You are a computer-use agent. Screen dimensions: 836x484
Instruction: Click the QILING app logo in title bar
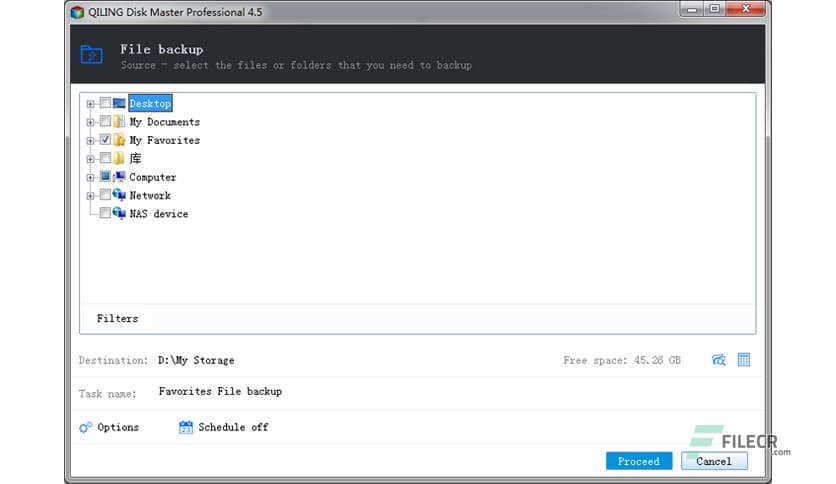pos(77,12)
